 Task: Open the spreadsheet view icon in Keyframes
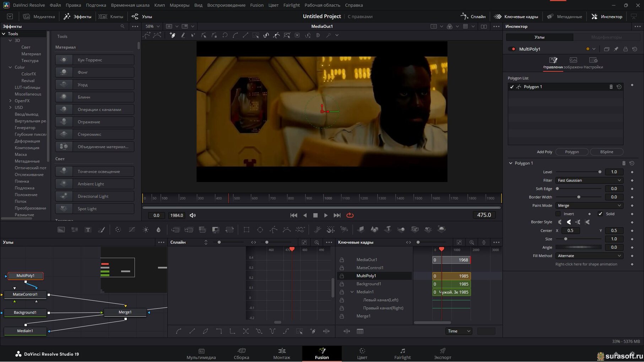pos(360,331)
